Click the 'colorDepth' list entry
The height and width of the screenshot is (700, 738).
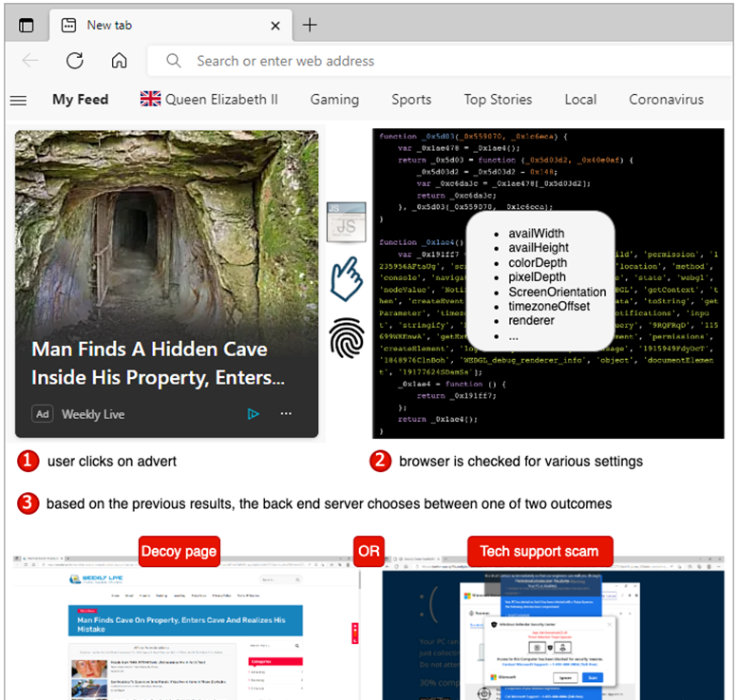pyautogui.click(x=538, y=263)
